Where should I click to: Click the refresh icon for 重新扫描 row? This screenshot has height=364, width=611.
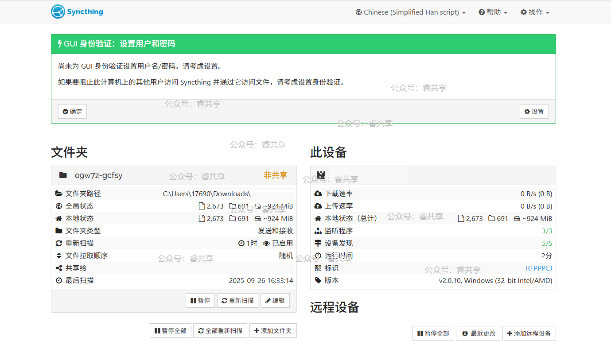click(58, 243)
